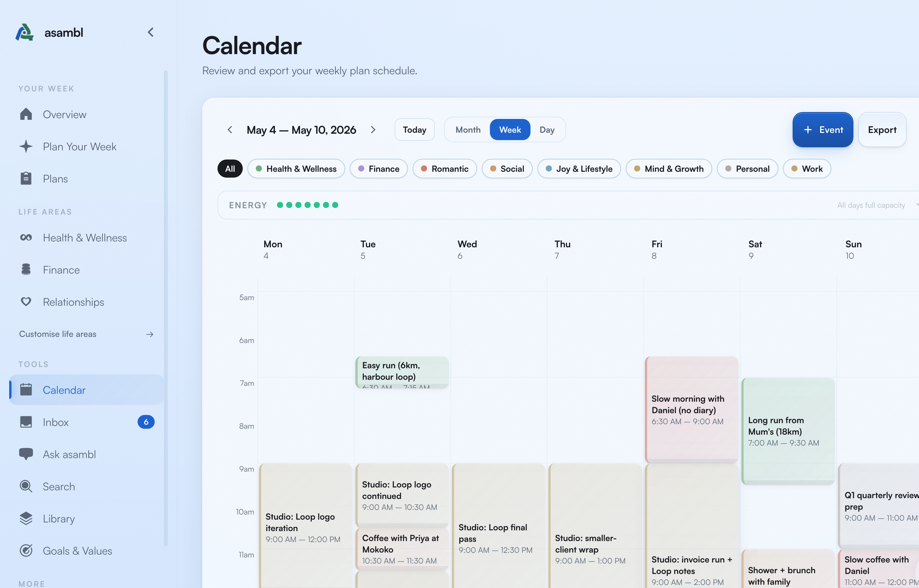
Task: Click the Ask asambl chat bubble icon
Action: click(26, 454)
